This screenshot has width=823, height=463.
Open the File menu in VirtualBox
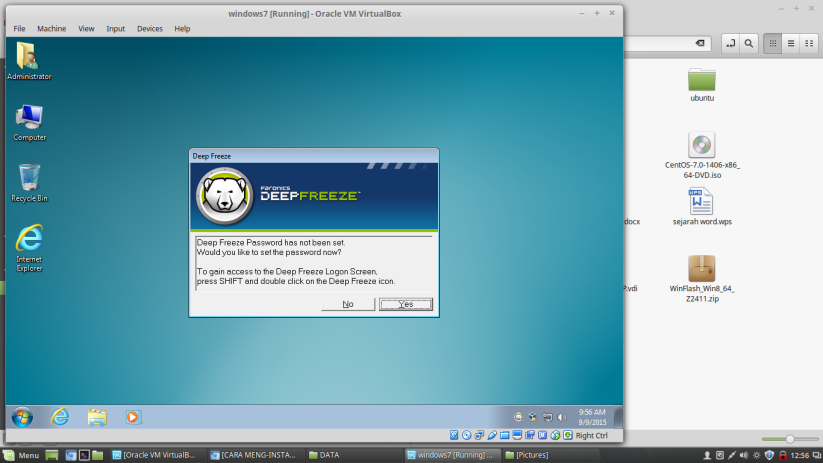click(x=19, y=28)
